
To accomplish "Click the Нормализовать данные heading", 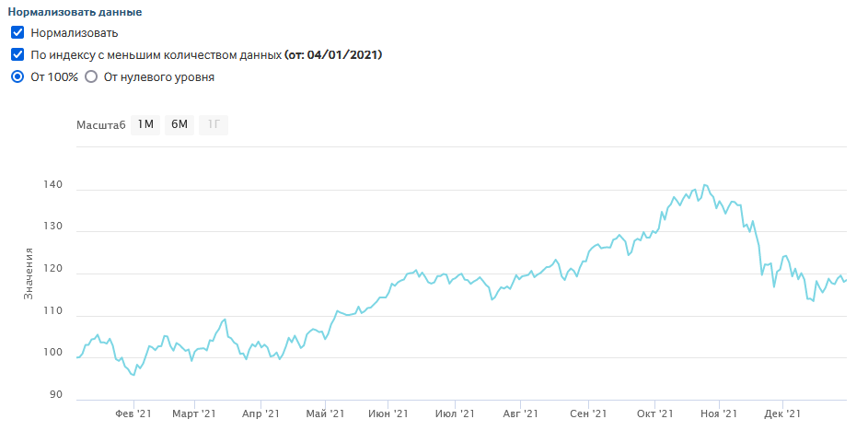I will tap(75, 13).
